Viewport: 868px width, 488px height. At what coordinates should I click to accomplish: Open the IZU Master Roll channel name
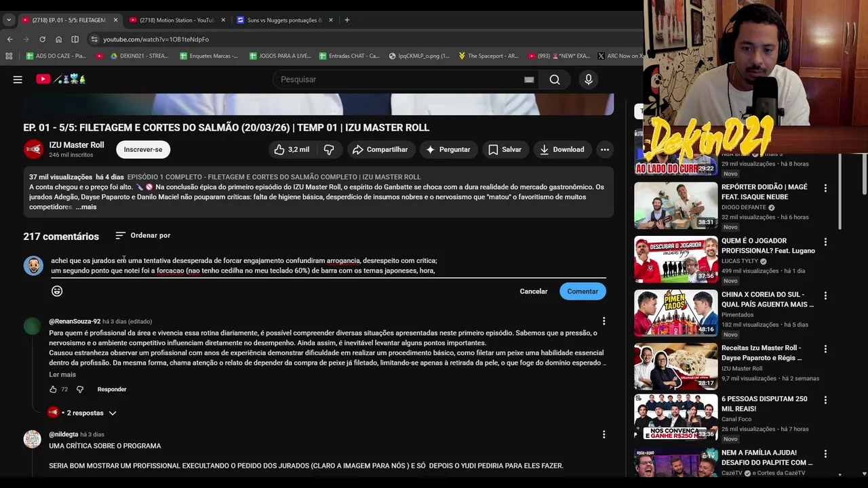77,145
